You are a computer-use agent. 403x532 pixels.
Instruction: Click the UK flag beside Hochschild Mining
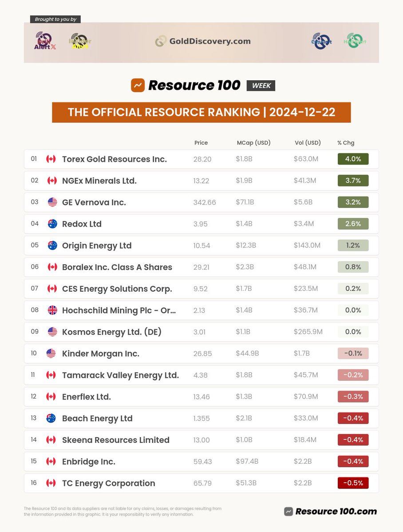tap(52, 310)
